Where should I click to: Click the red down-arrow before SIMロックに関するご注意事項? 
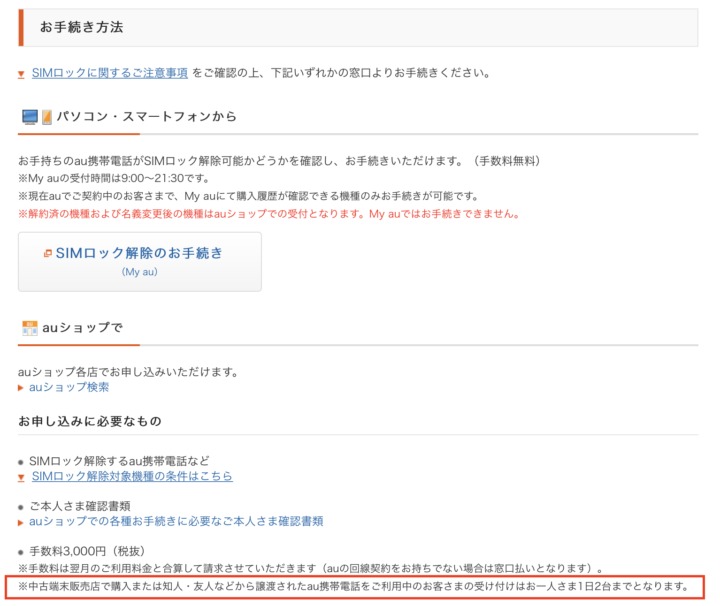[22, 74]
